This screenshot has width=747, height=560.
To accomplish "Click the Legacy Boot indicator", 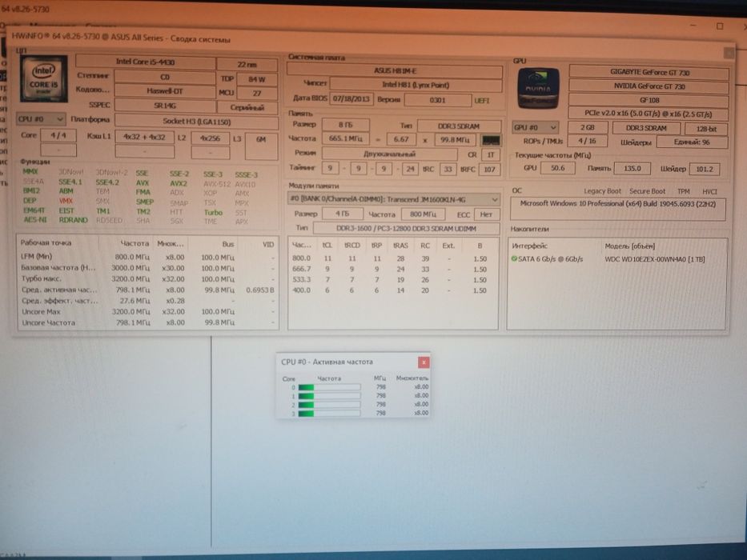I will click(602, 191).
